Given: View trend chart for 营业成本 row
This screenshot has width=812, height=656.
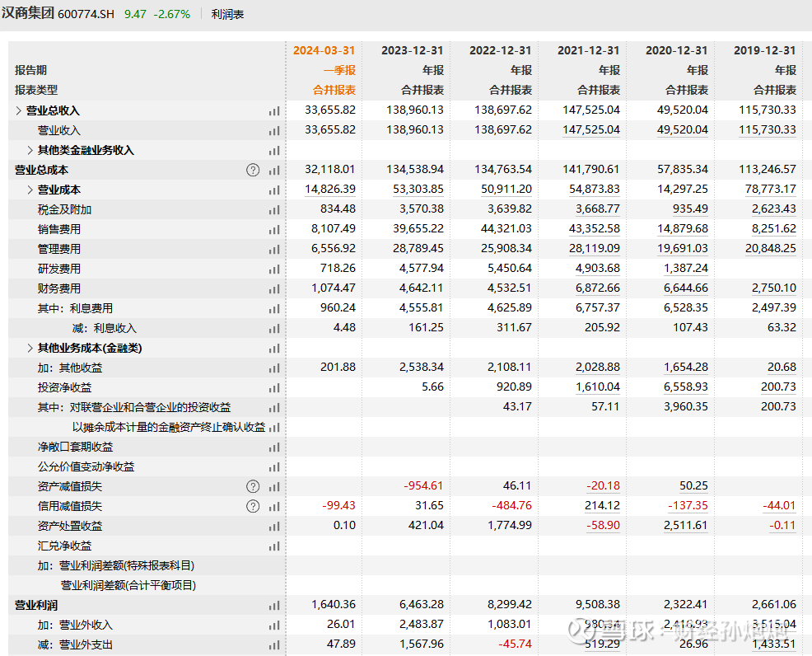Looking at the screenshot, I should [274, 190].
